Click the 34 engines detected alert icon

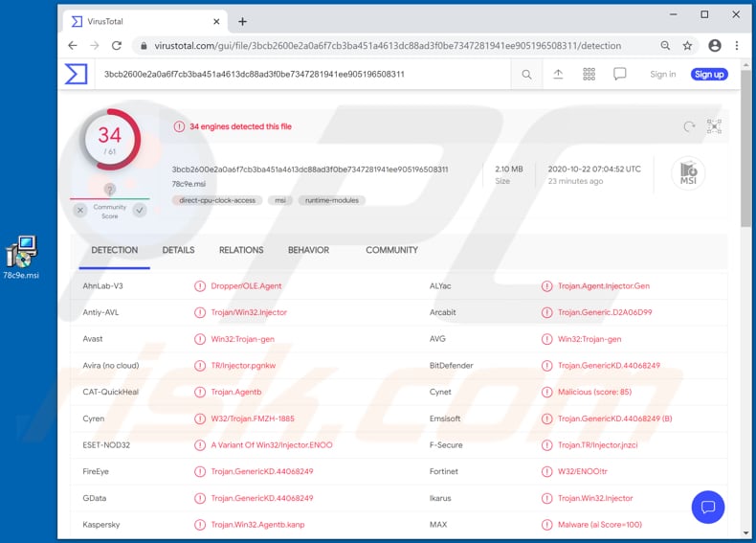click(x=179, y=126)
